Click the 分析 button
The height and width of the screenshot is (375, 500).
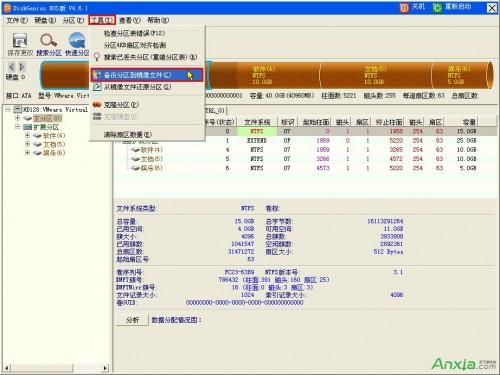click(132, 320)
